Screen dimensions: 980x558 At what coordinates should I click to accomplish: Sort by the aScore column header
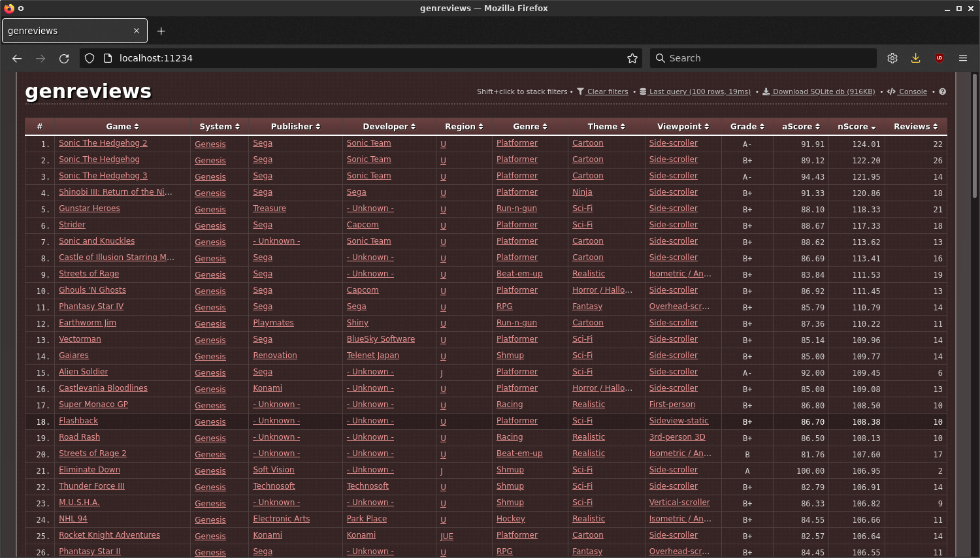tap(801, 127)
